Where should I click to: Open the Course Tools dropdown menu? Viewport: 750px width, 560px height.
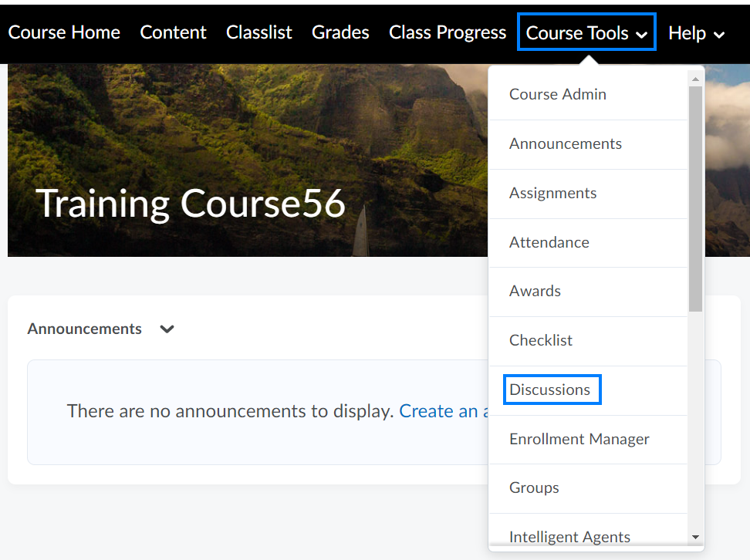click(586, 32)
